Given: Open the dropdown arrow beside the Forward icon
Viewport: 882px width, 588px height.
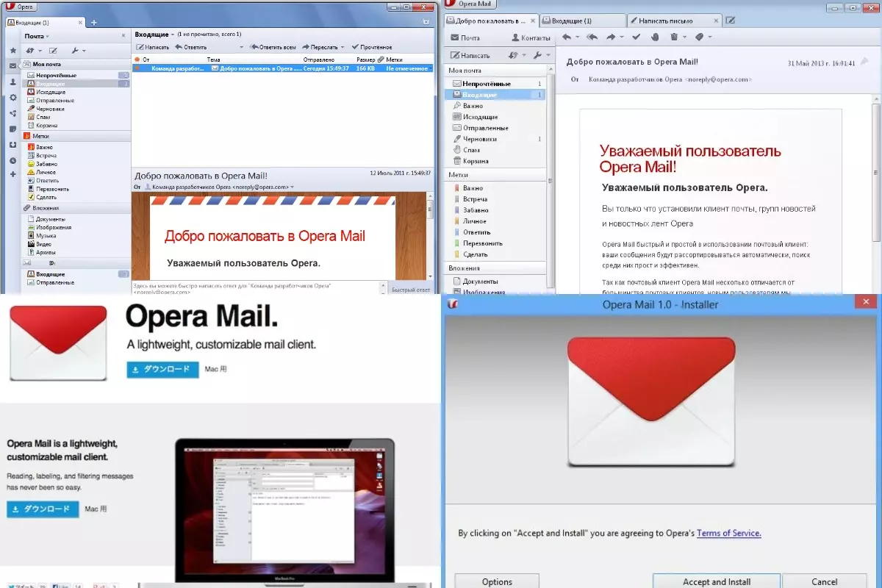Looking at the screenshot, I should (621, 36).
